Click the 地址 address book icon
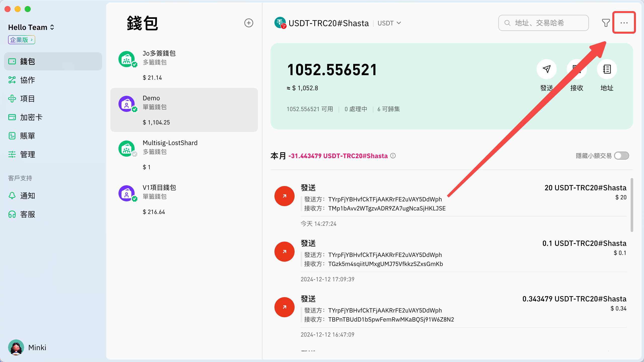This screenshot has width=644, height=362. click(x=607, y=69)
